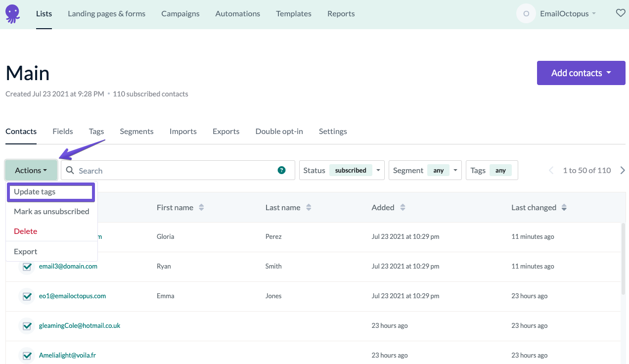Click the Ryan first name cell
This screenshot has width=629, height=364.
tap(164, 266)
